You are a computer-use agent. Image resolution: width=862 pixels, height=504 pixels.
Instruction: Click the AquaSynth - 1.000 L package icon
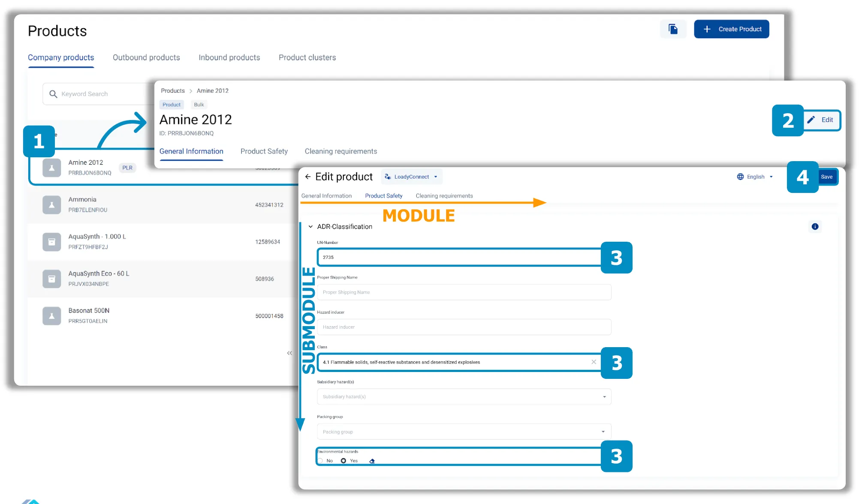click(52, 242)
